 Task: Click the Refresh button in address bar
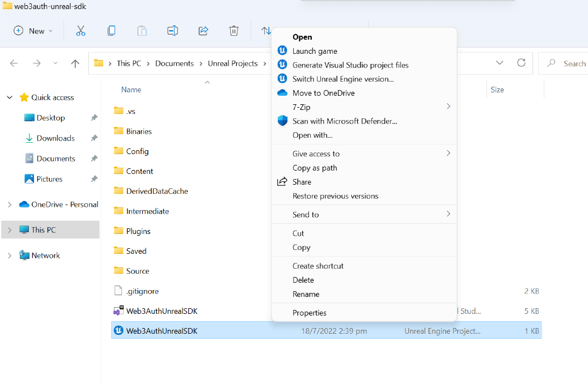[522, 63]
